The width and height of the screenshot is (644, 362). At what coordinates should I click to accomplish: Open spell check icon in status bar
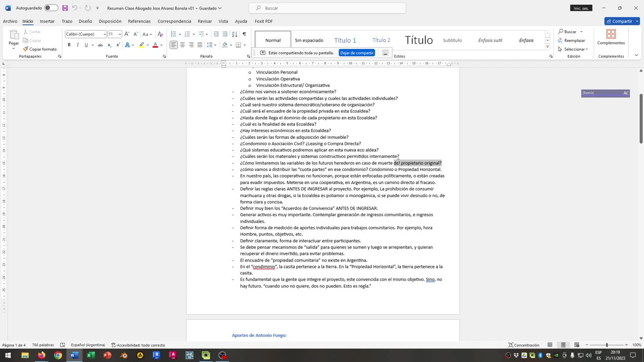point(62,345)
